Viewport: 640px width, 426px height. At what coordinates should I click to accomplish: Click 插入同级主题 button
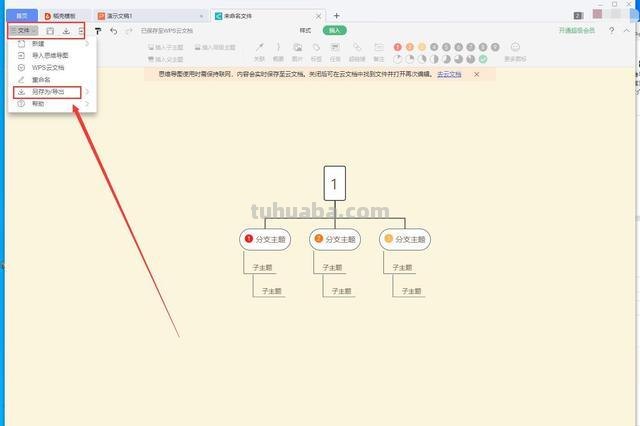point(215,47)
